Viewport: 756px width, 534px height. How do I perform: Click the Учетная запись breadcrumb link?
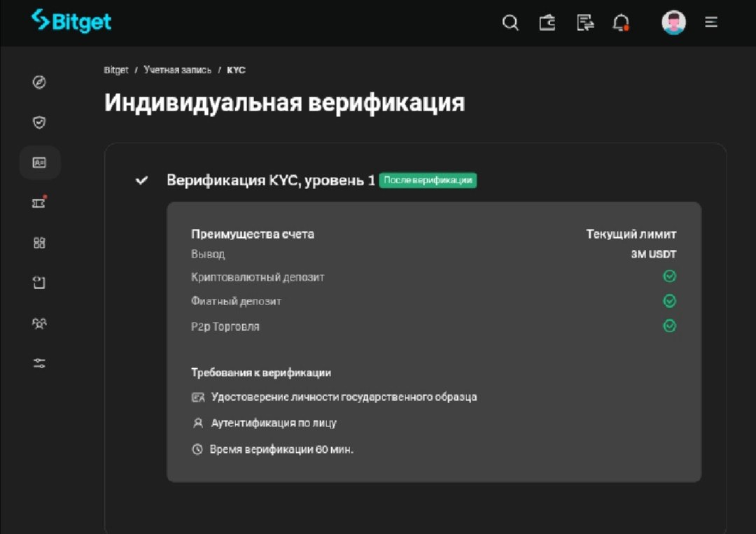[178, 70]
